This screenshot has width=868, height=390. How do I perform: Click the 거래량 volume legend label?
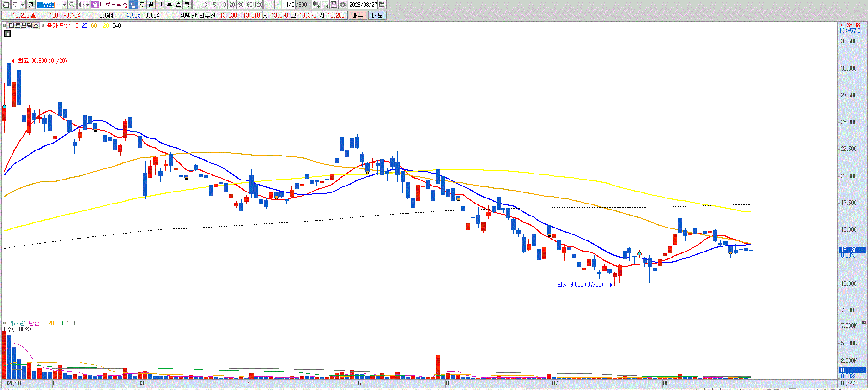[x=17, y=323]
